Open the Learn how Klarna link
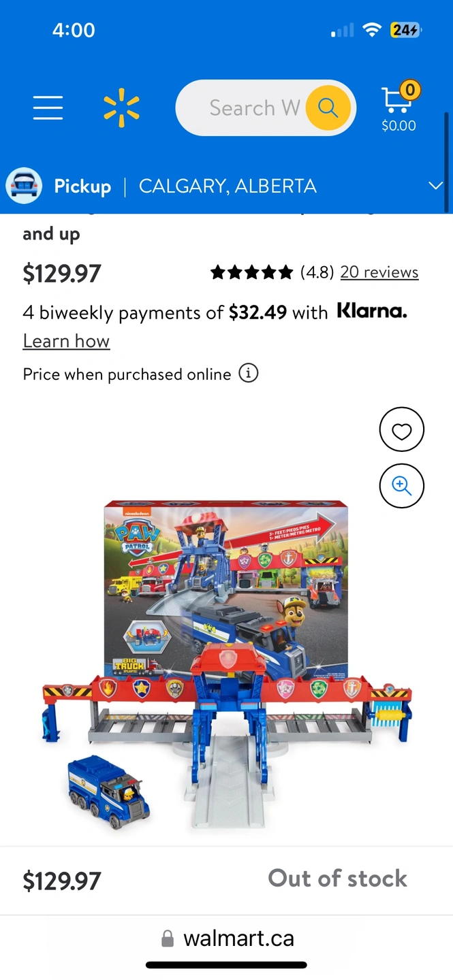453x980 pixels. [66, 341]
